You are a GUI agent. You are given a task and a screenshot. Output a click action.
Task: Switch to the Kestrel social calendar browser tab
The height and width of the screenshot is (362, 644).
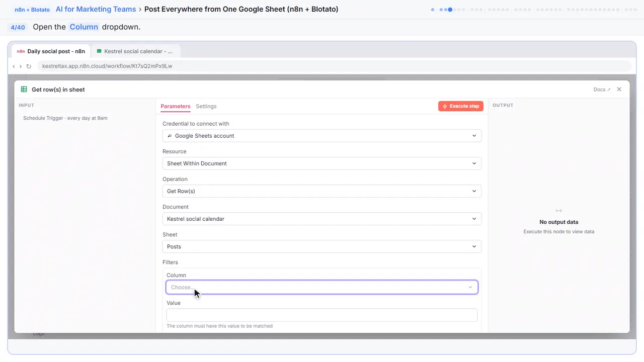[136, 51]
